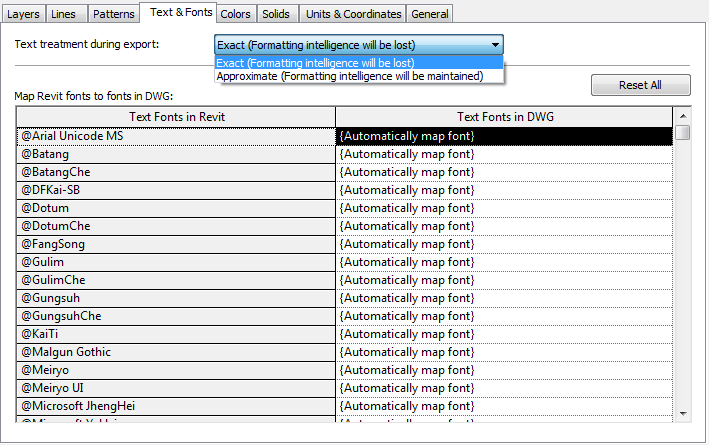
Task: Open DWG font mapping for @GungsuhChe
Action: click(x=504, y=316)
